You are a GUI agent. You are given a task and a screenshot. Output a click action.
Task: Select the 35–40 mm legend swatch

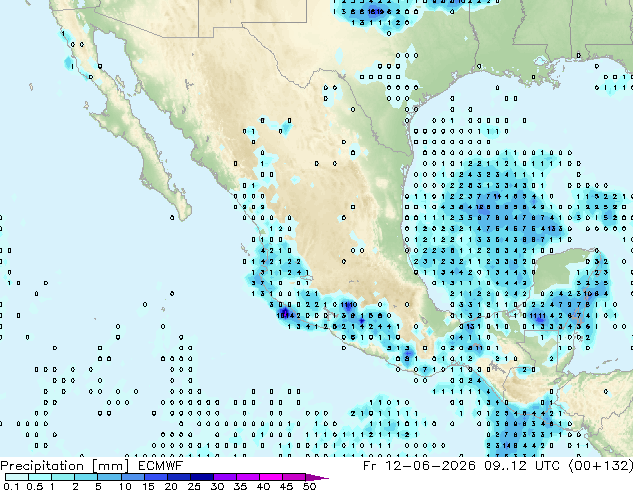click(247, 477)
